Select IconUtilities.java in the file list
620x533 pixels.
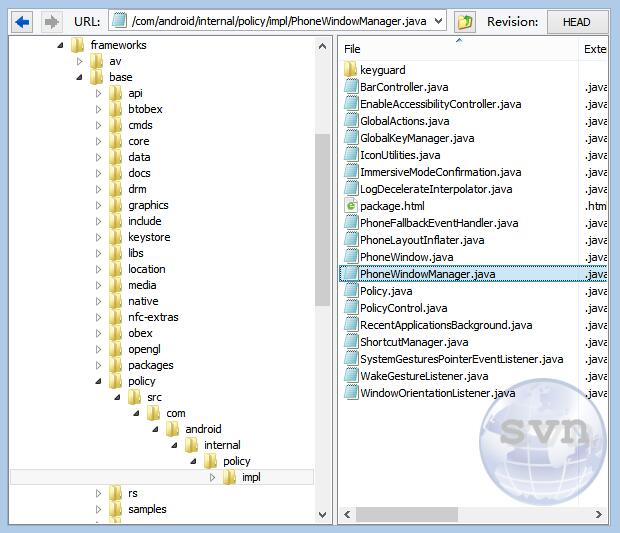(400, 155)
